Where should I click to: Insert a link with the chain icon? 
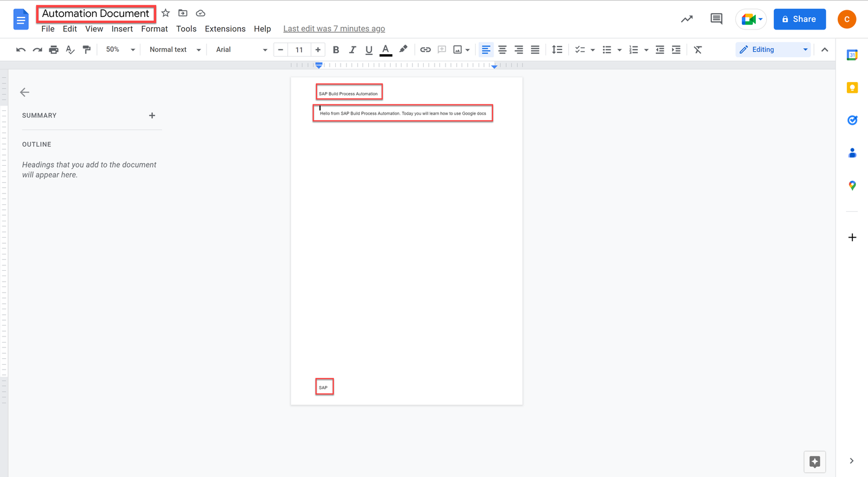pyautogui.click(x=426, y=49)
